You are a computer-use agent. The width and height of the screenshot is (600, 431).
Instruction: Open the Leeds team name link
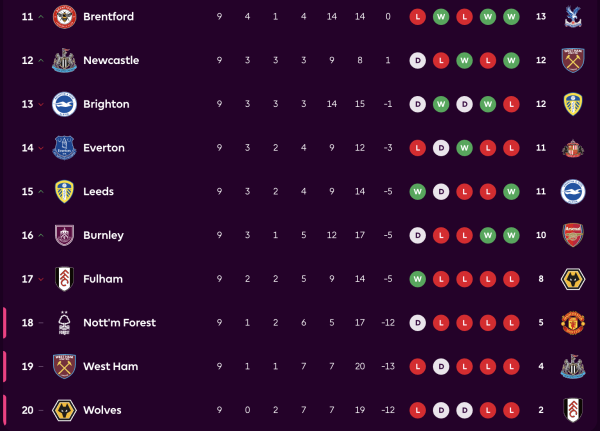click(98, 191)
